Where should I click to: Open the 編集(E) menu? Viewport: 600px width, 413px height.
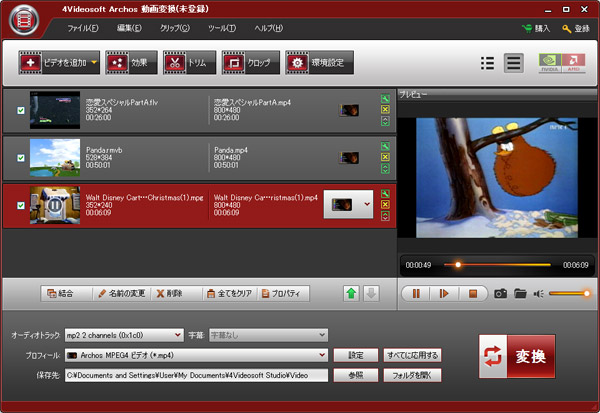[x=129, y=28]
